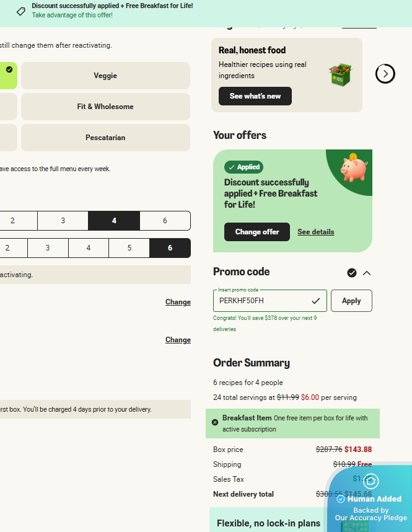Click the black check circle beside Promo code
The width and height of the screenshot is (412, 532).
pos(352,273)
